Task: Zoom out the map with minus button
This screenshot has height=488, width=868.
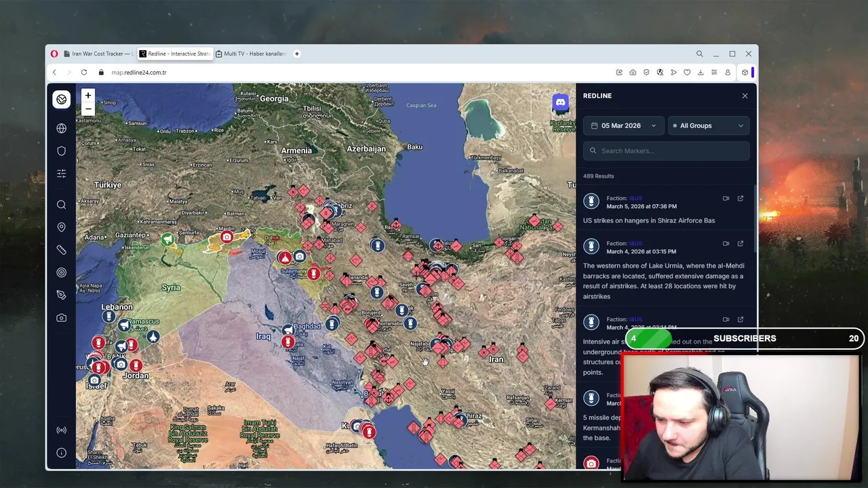Action: (87, 109)
